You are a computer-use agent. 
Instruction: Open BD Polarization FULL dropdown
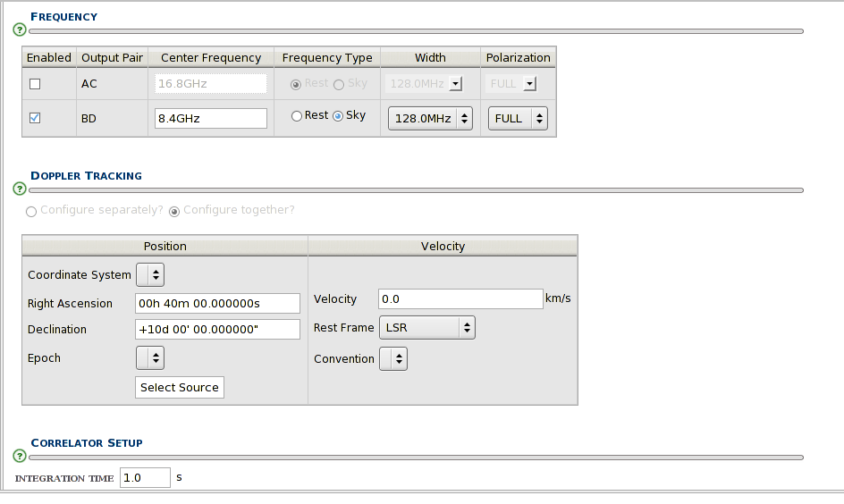click(518, 118)
